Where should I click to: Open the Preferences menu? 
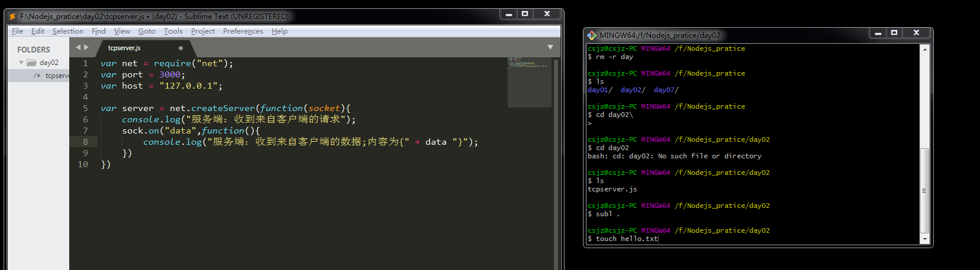[x=243, y=31]
